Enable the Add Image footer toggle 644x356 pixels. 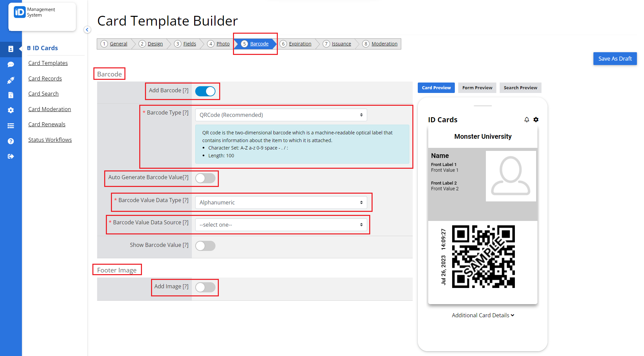click(205, 287)
